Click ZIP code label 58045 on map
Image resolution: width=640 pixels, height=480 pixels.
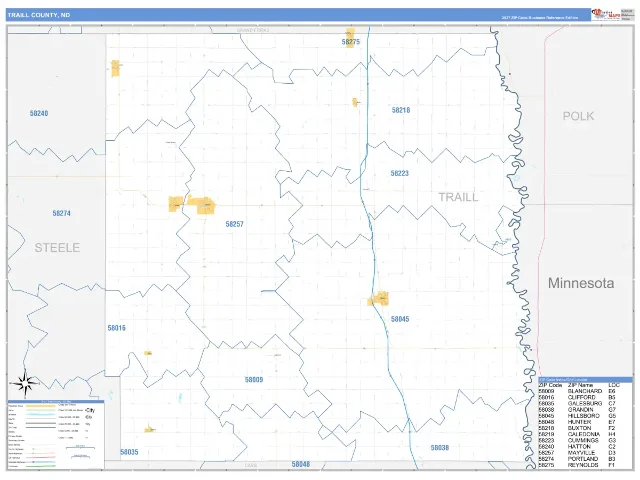click(x=400, y=319)
